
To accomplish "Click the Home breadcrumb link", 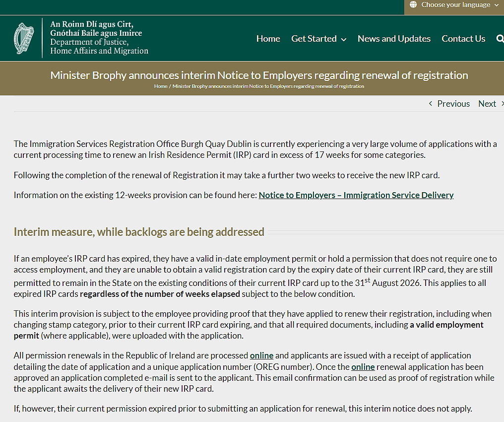I will click(x=161, y=86).
